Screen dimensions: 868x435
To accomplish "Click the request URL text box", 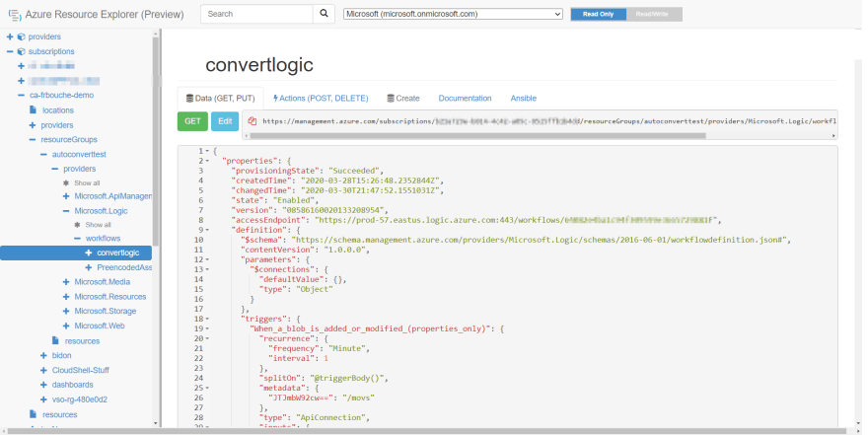I will pos(540,120).
